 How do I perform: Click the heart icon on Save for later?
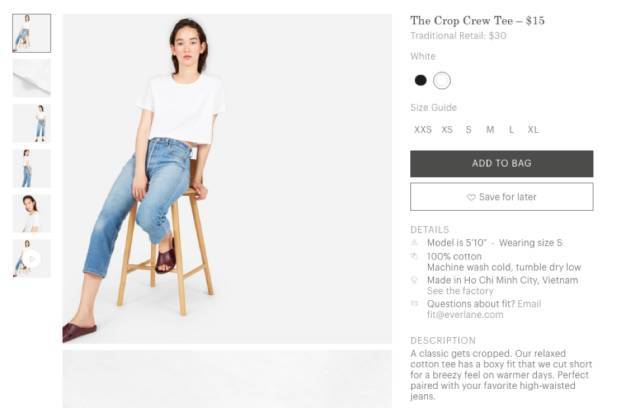coord(471,197)
